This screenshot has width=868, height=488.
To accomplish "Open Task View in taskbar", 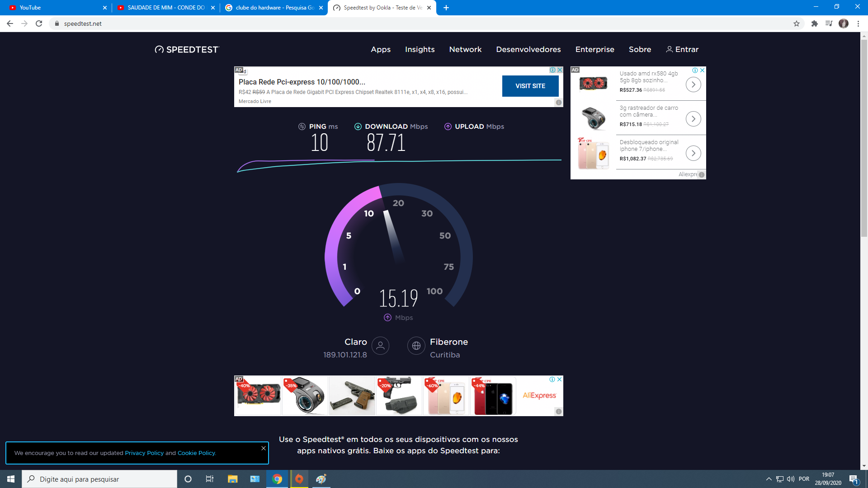I will 210,479.
